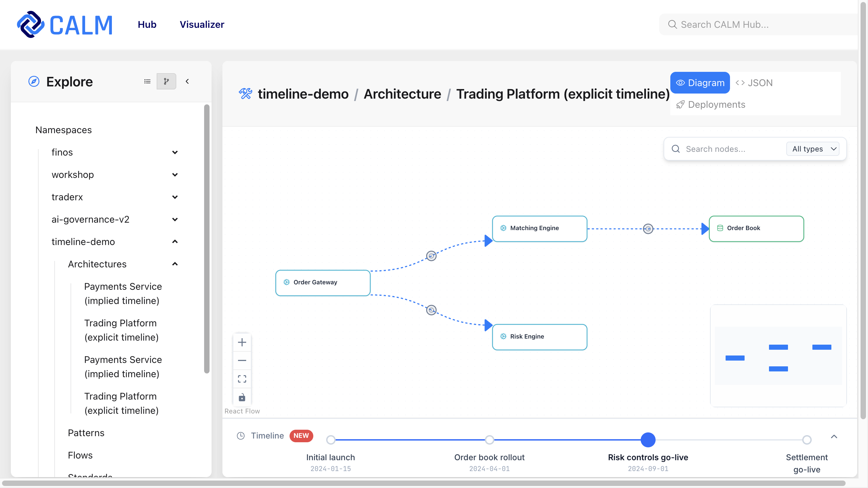
Task: Click the Timeline clock icon
Action: coord(241,436)
